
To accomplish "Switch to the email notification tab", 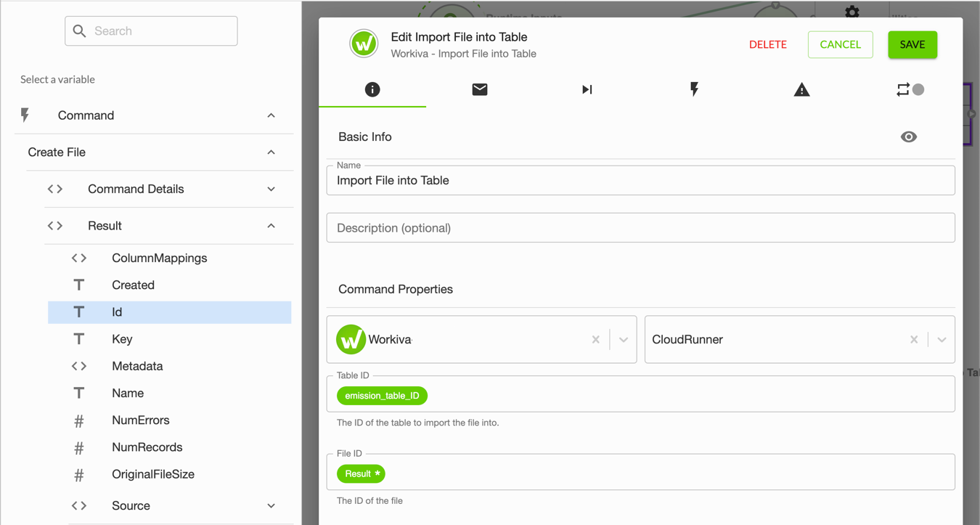I will [x=480, y=89].
